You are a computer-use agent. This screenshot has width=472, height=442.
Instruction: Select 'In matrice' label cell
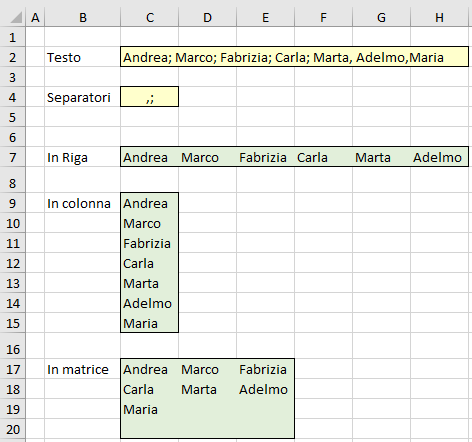[82, 369]
